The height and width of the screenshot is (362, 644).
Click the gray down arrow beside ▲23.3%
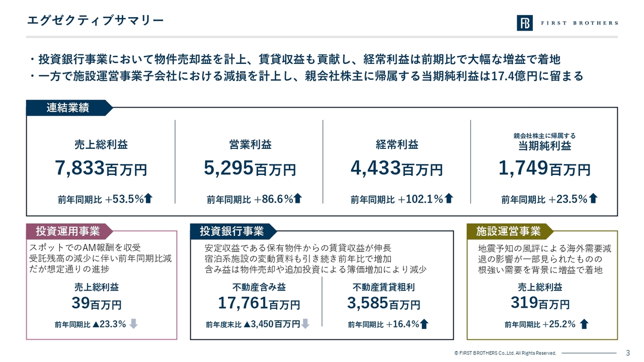pos(133,324)
